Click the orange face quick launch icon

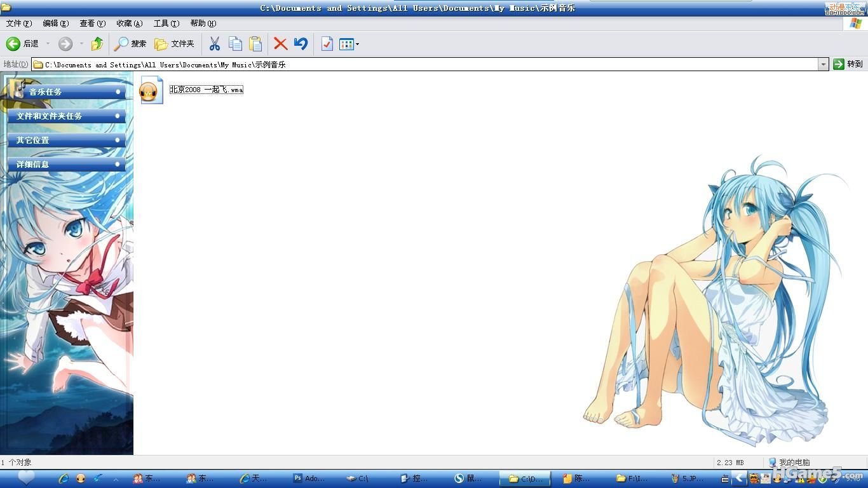[x=81, y=478]
